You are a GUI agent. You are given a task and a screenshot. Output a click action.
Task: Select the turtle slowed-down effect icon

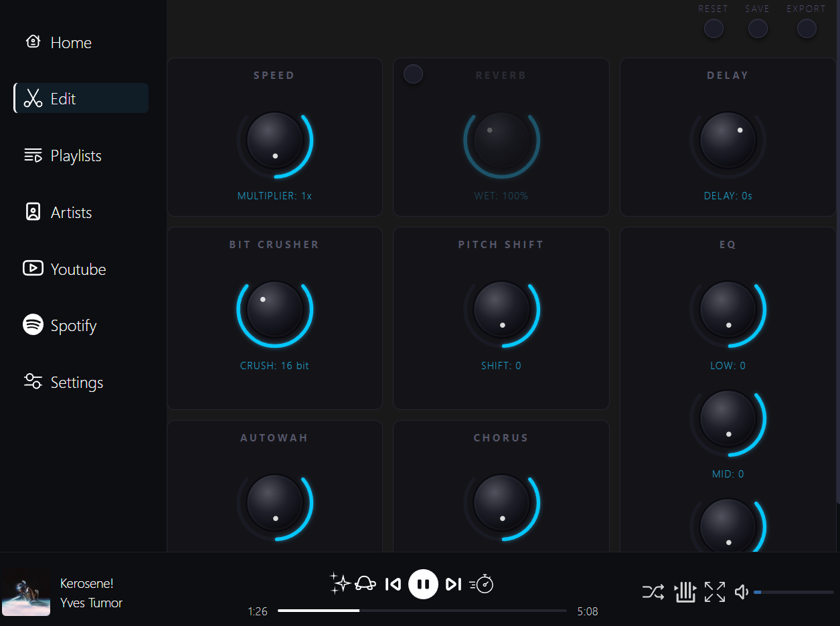click(364, 583)
